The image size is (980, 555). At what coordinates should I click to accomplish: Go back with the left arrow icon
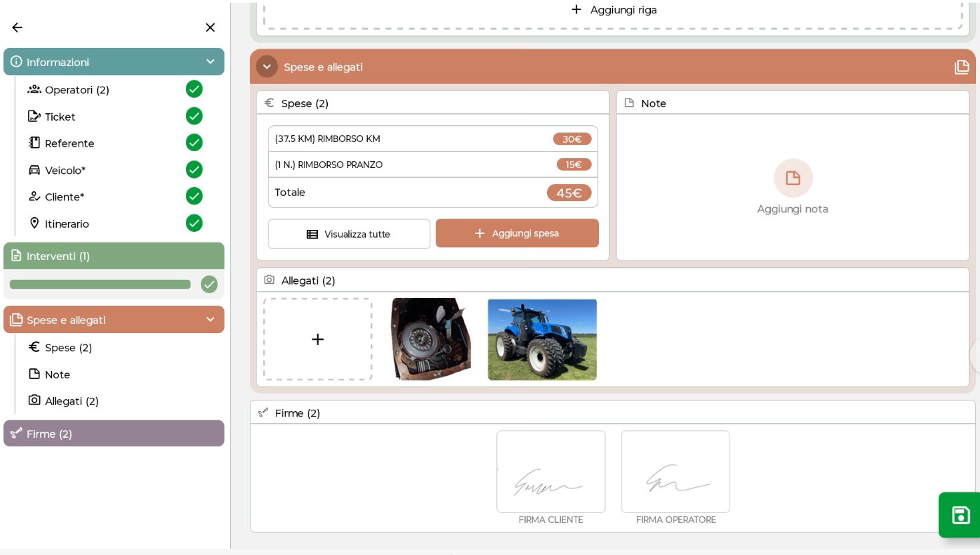[x=17, y=27]
